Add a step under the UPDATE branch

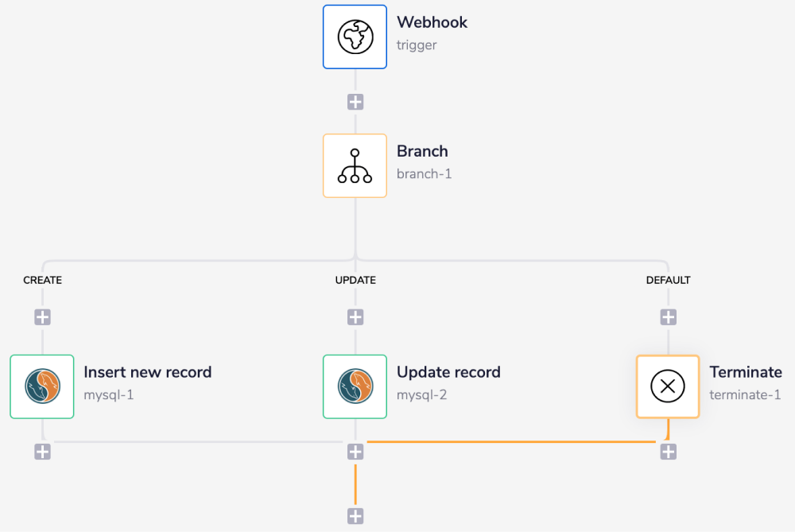tap(355, 316)
